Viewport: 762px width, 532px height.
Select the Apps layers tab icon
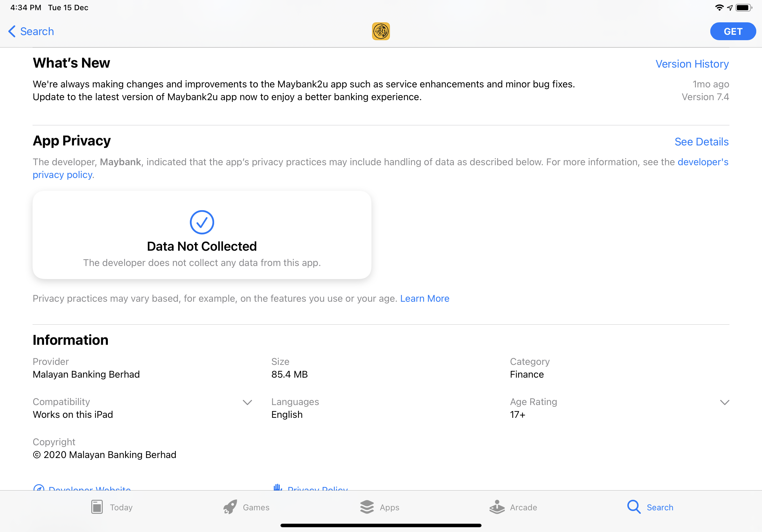pos(367,507)
